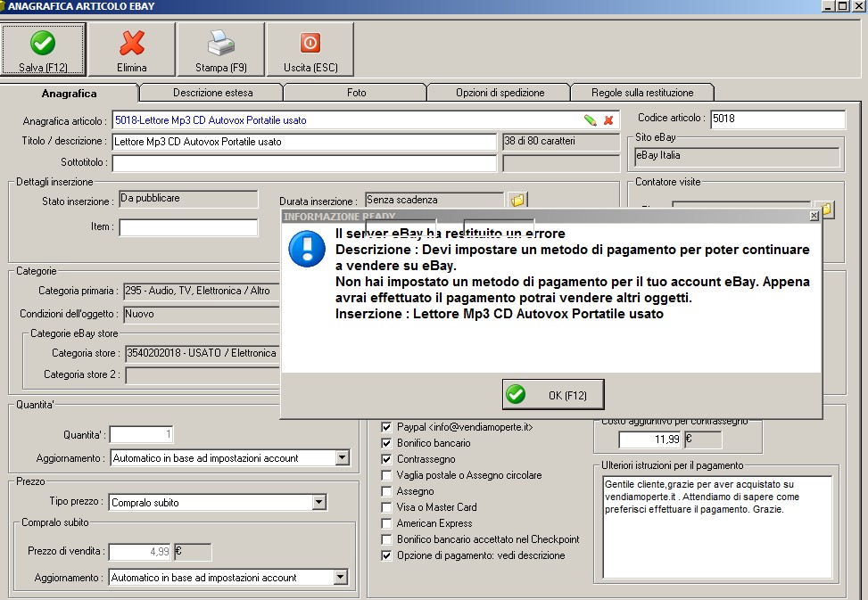Minimize the Anagrafica Articolo eBay window
This screenshot has width=868, height=600.
tap(828, 6)
